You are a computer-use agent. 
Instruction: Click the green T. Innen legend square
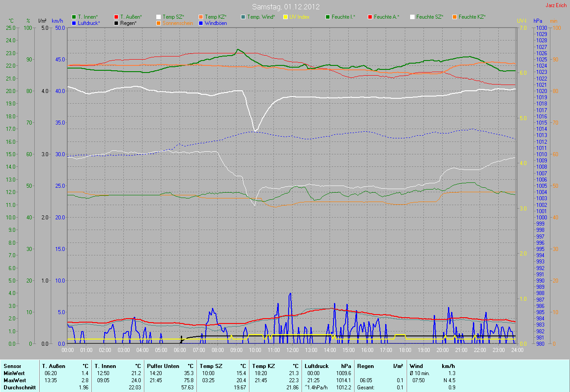[74, 17]
